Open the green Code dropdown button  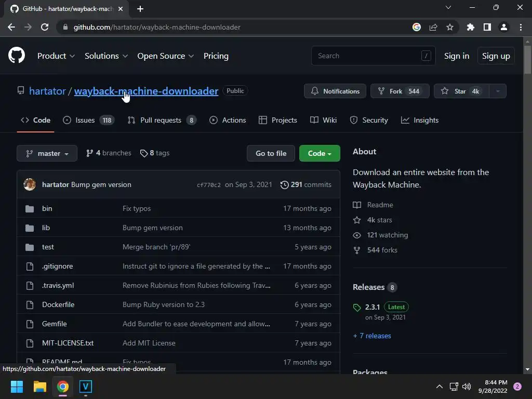320,153
